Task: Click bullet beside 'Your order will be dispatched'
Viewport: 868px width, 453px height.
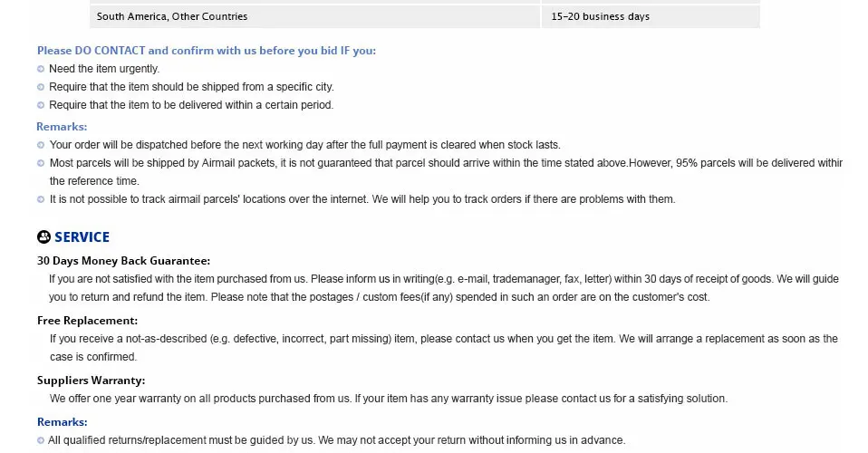Action: coord(41,145)
